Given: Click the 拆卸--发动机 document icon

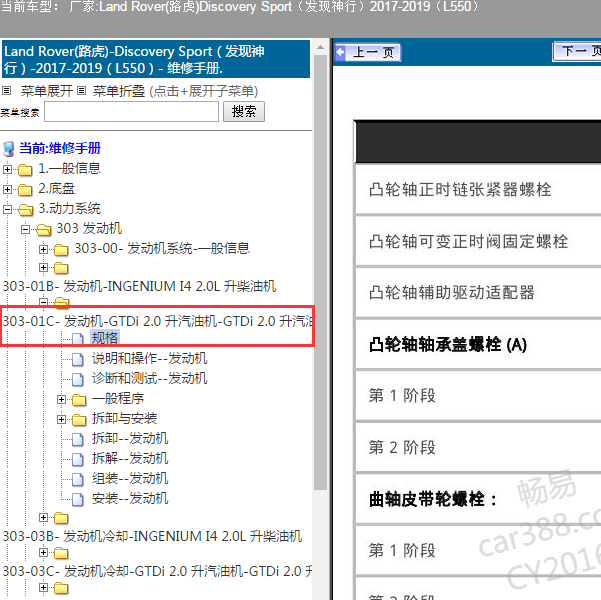Looking at the screenshot, I should pos(78,439).
